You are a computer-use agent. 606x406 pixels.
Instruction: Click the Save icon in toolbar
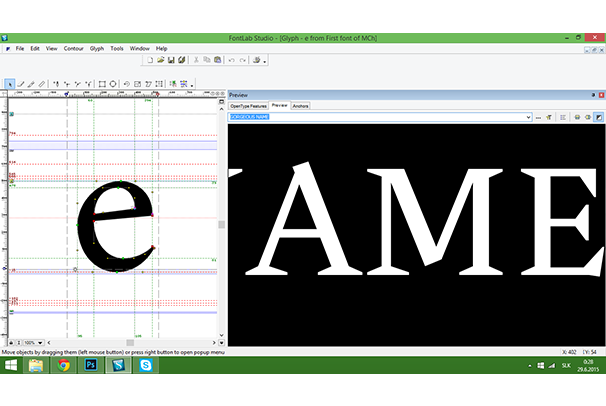(171, 60)
